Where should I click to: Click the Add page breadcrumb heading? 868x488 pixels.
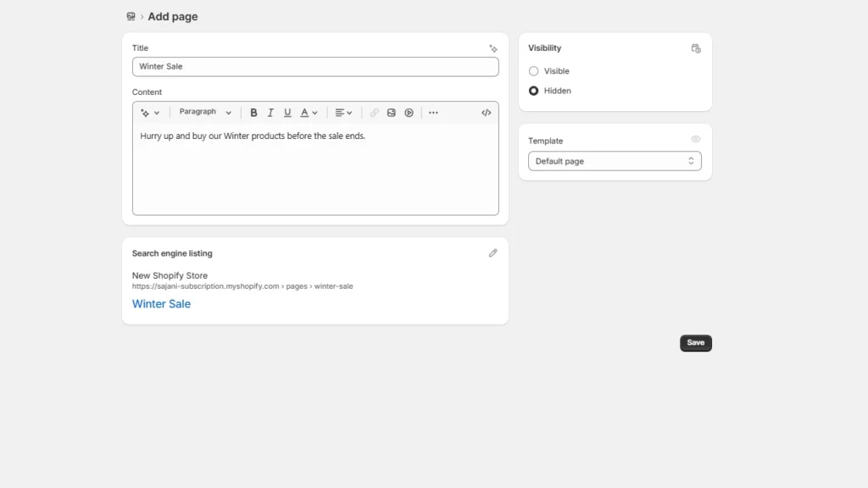172,16
